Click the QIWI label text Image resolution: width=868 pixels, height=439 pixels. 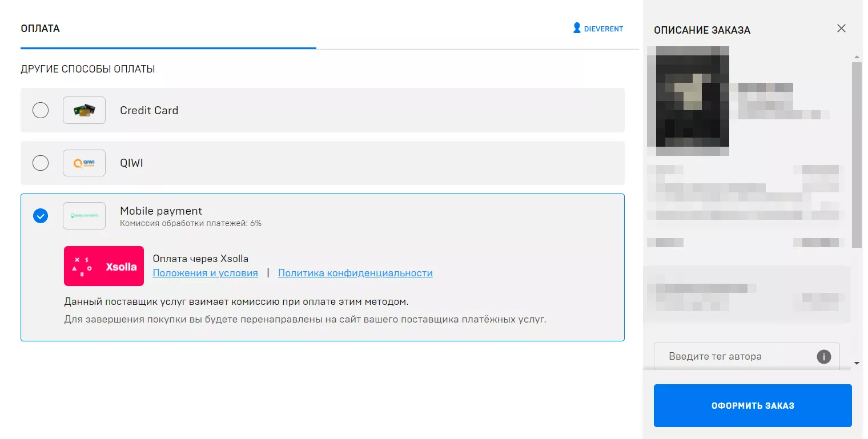131,163
